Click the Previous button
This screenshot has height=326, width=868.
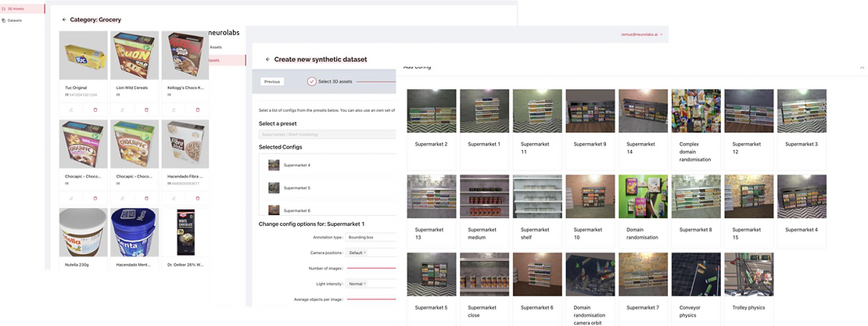tap(272, 81)
